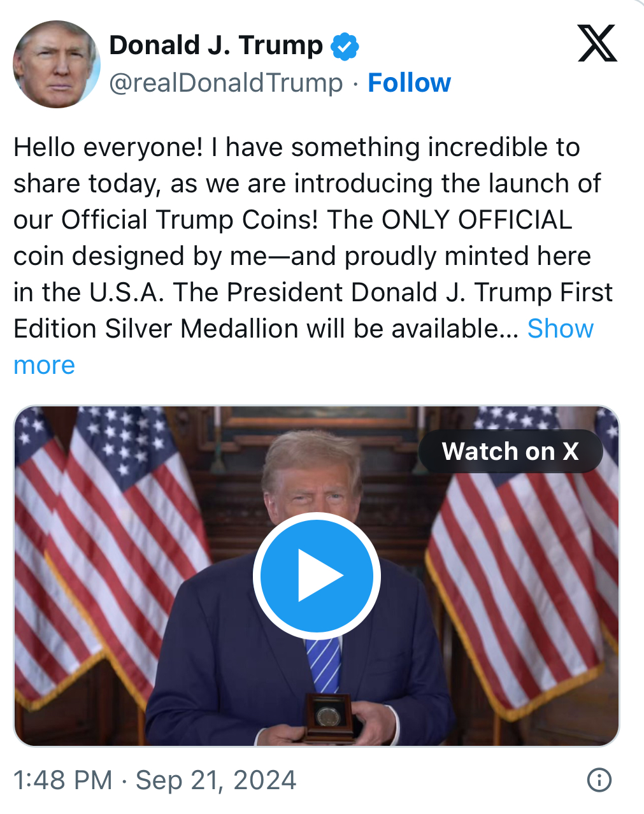Click the "Sep 21, 2024" post date

coord(216,780)
